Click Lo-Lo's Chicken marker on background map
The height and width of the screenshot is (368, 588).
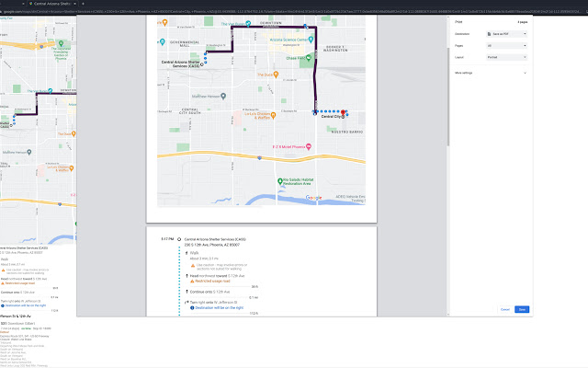coord(72,168)
